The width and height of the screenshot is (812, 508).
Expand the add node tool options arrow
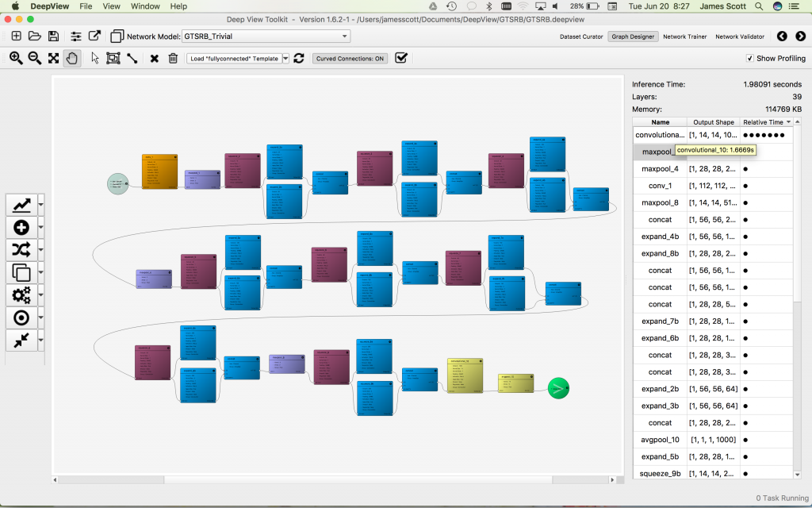point(41,228)
